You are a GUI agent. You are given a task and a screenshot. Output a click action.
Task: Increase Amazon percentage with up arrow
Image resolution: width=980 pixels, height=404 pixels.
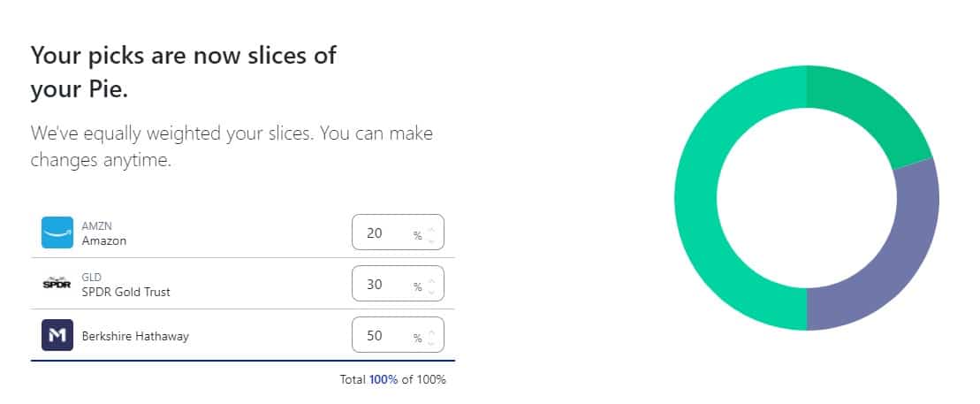(431, 229)
